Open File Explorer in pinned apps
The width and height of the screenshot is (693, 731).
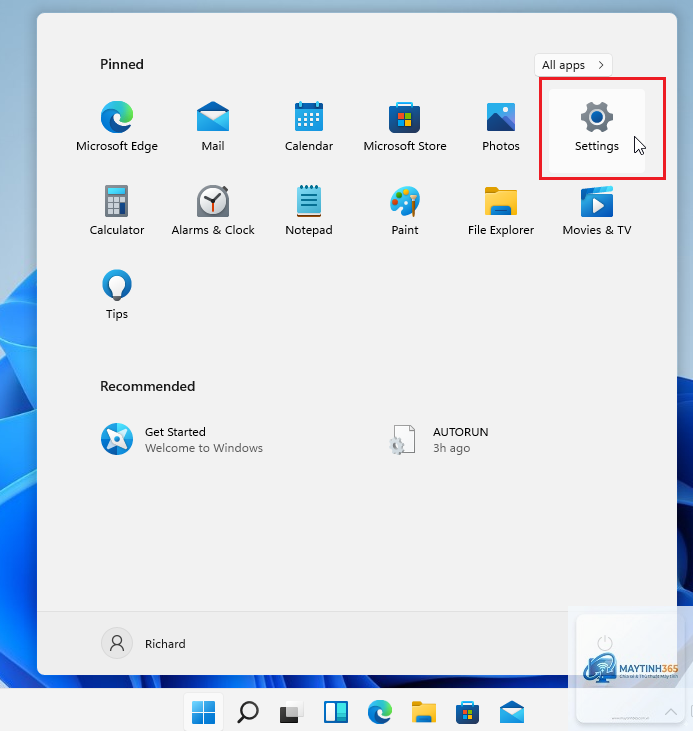pyautogui.click(x=501, y=210)
